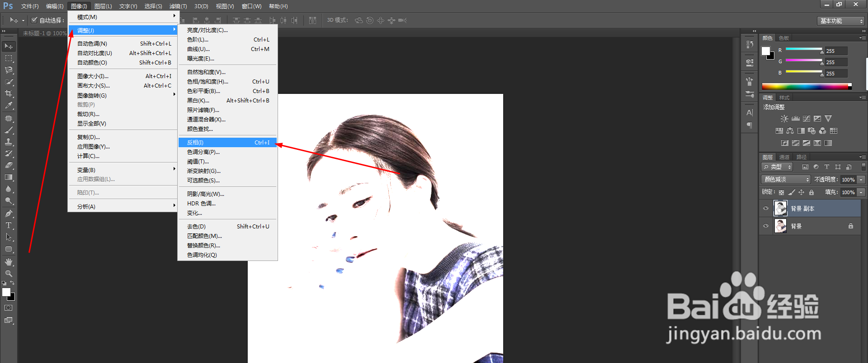868x363 pixels.
Task: Toggle the Auto-Select checkbox in options bar
Action: [x=34, y=20]
